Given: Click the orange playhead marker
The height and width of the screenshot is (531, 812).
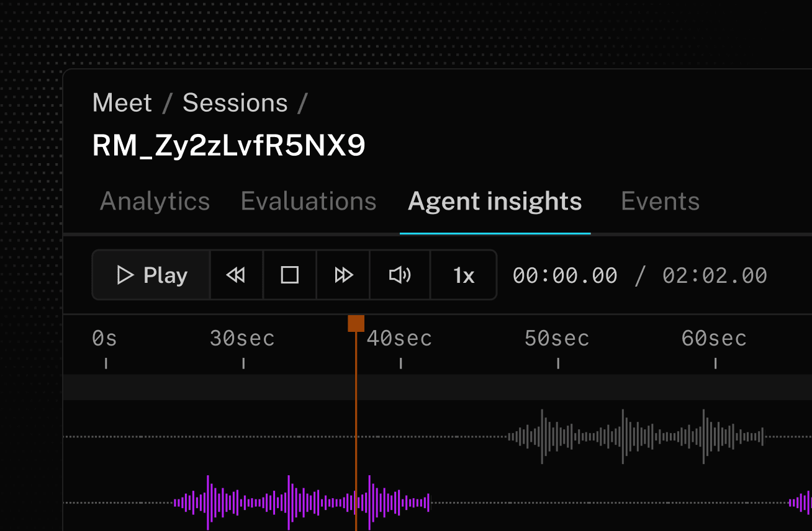Looking at the screenshot, I should coord(356,323).
